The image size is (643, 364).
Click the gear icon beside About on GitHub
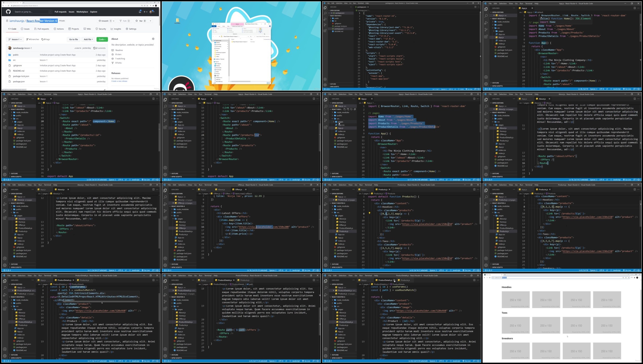[x=153, y=39]
